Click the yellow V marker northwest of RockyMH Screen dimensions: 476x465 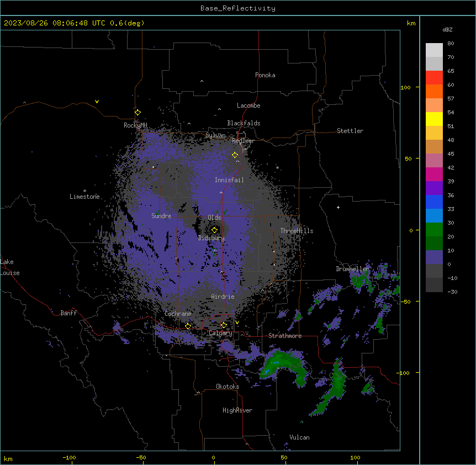[x=97, y=102]
